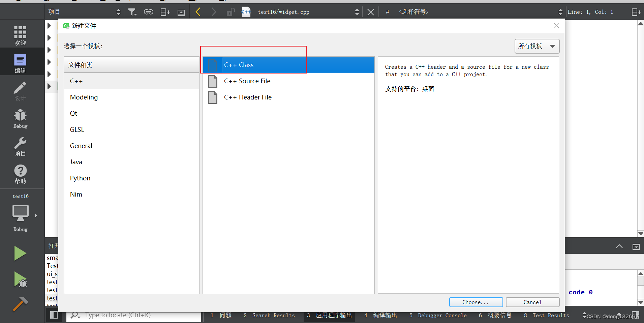Expand the first project tree arrow
Image resolution: width=644 pixels, height=323 pixels.
point(49,26)
